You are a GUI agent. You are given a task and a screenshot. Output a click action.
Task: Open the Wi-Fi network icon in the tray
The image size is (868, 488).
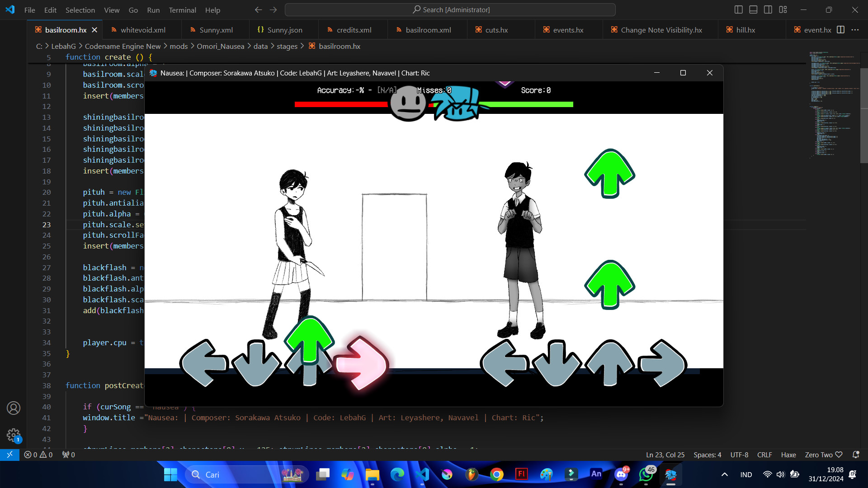point(767,474)
